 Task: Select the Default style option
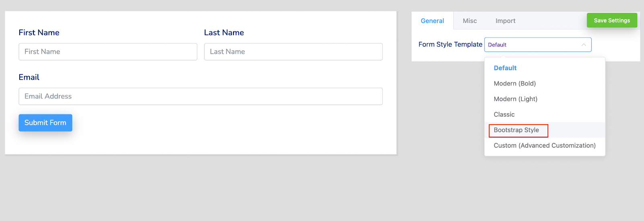[505, 68]
